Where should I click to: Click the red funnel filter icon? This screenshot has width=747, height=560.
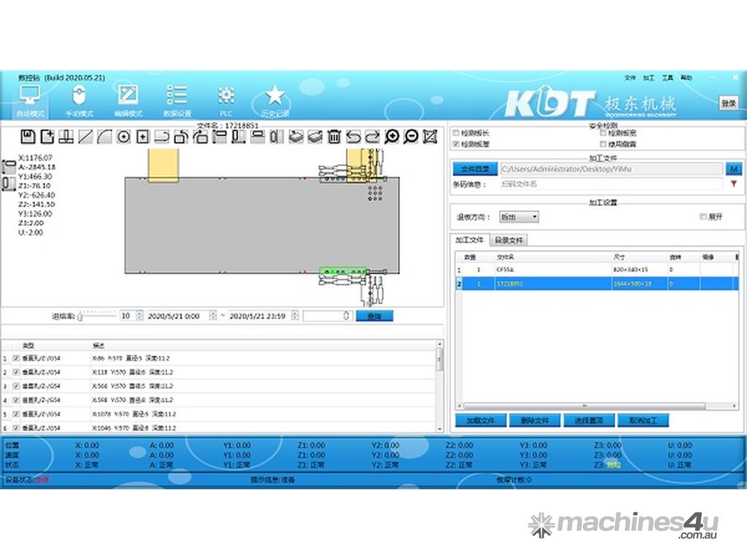pyautogui.click(x=733, y=184)
